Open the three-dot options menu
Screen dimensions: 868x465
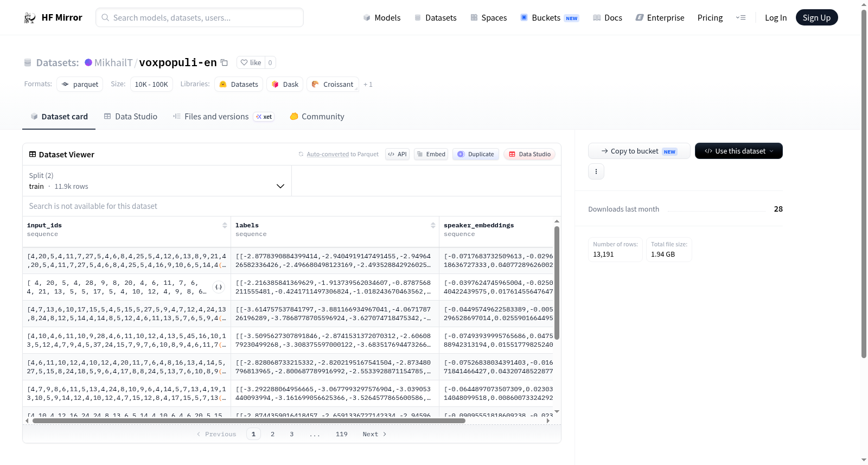596,171
